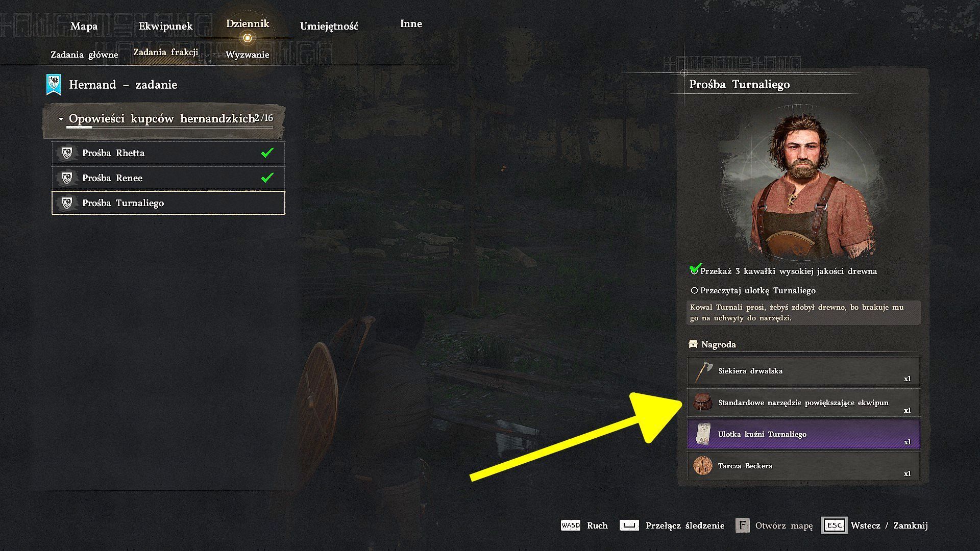Screen dimensions: 980x551
Task: Click the inventory expansion pouch icon
Action: 703,403
